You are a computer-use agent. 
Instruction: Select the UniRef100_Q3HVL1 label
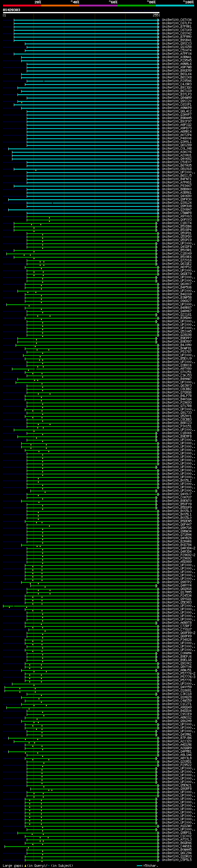pyautogui.click(x=176, y=142)
